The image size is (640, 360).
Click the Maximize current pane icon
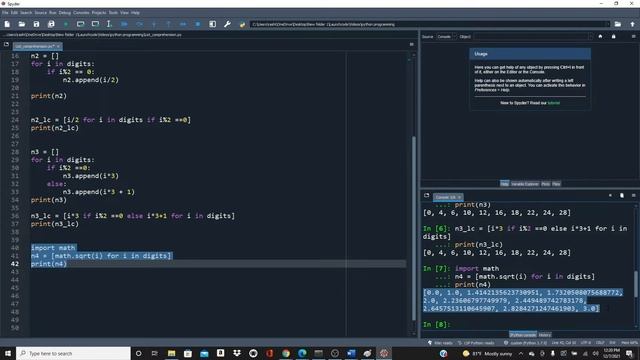click(213, 24)
